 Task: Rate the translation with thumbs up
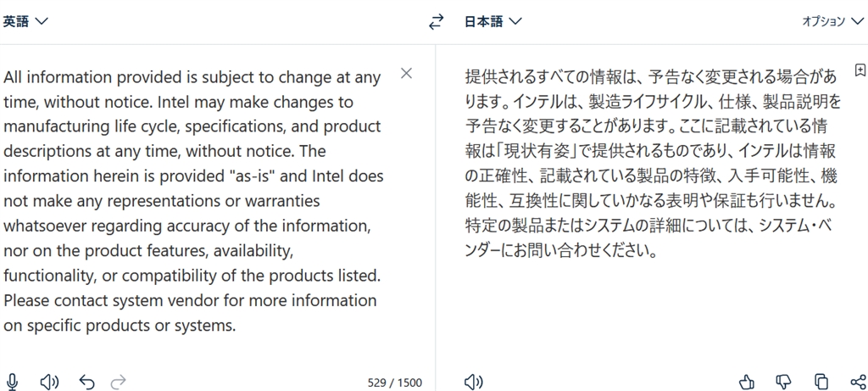(x=747, y=382)
